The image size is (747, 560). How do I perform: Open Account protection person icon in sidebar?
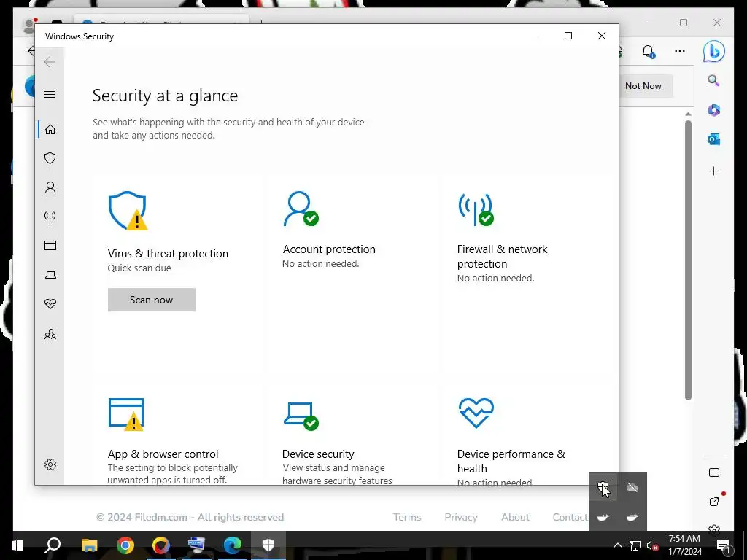[x=50, y=187]
